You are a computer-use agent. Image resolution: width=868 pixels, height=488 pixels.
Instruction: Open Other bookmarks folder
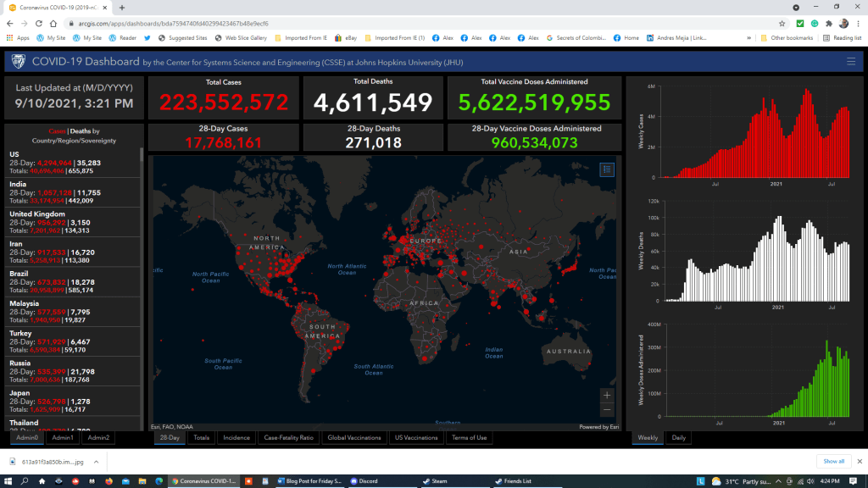787,38
